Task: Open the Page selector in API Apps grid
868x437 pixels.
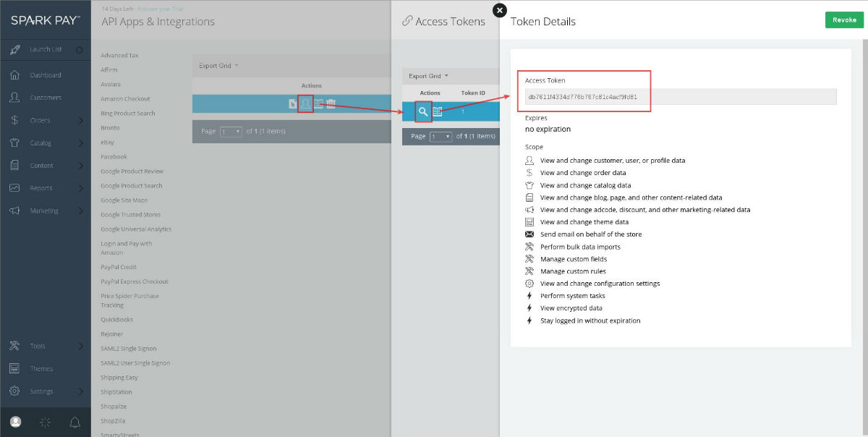Action: pyautogui.click(x=231, y=132)
